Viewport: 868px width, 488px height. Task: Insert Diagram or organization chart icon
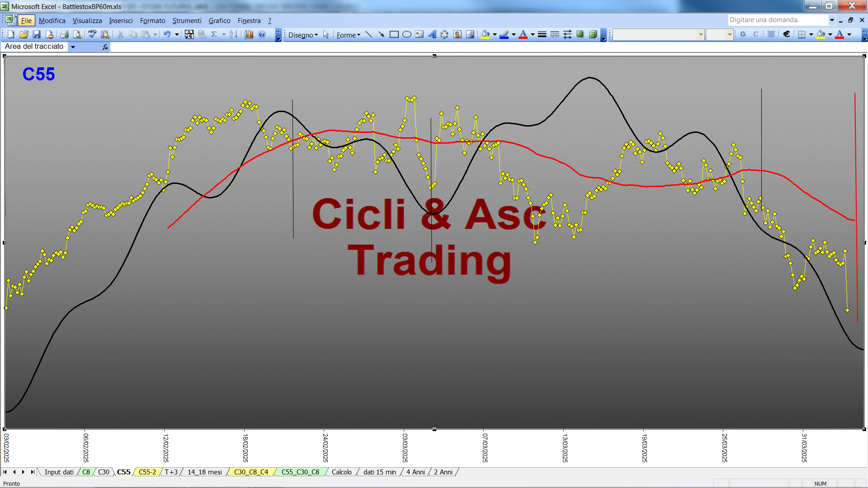(x=444, y=35)
